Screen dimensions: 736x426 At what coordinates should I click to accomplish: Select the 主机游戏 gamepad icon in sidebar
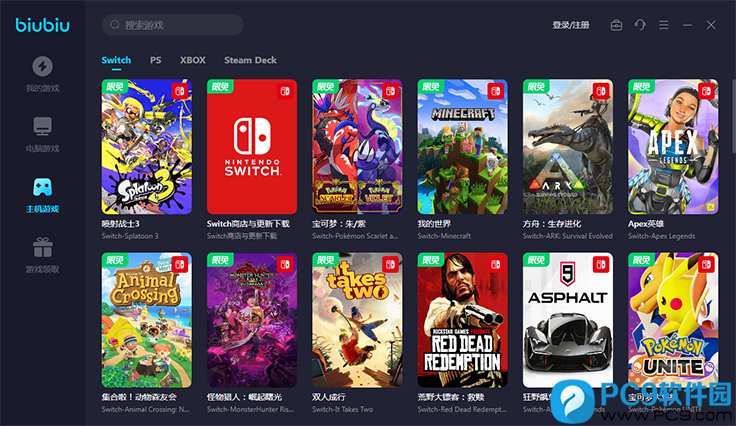(x=42, y=187)
